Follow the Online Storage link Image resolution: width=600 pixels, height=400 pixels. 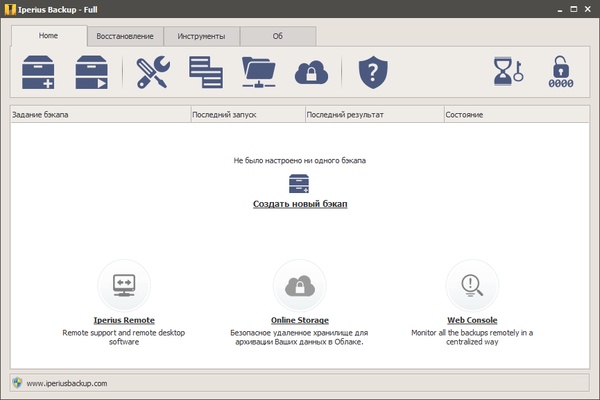[300, 320]
